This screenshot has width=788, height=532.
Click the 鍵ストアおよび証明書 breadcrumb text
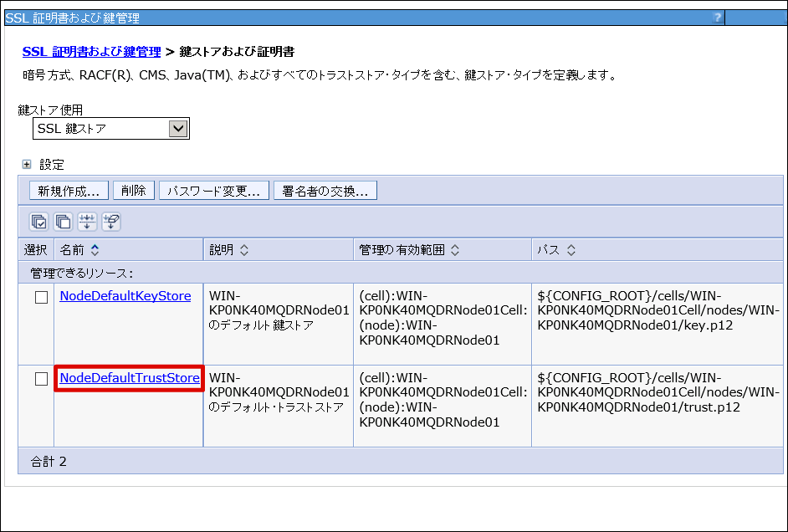(x=237, y=52)
